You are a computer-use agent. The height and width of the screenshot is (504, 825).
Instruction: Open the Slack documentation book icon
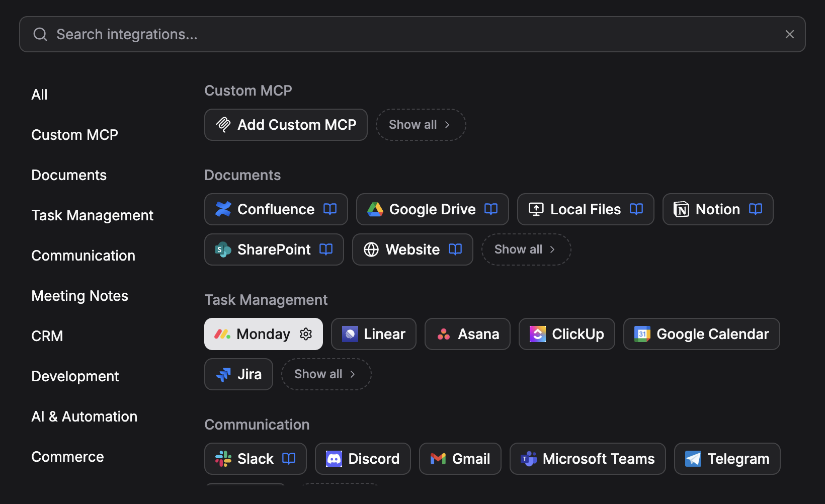[289, 458]
